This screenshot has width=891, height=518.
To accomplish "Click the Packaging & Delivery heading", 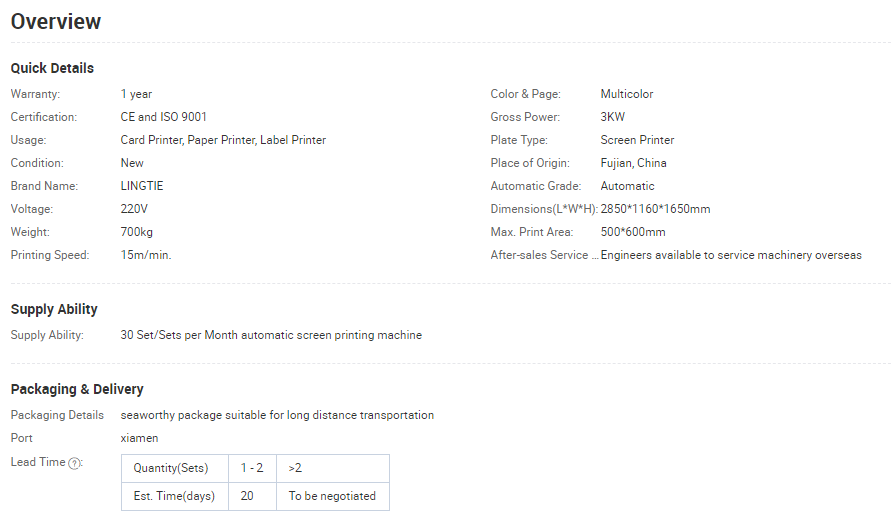I will (77, 389).
